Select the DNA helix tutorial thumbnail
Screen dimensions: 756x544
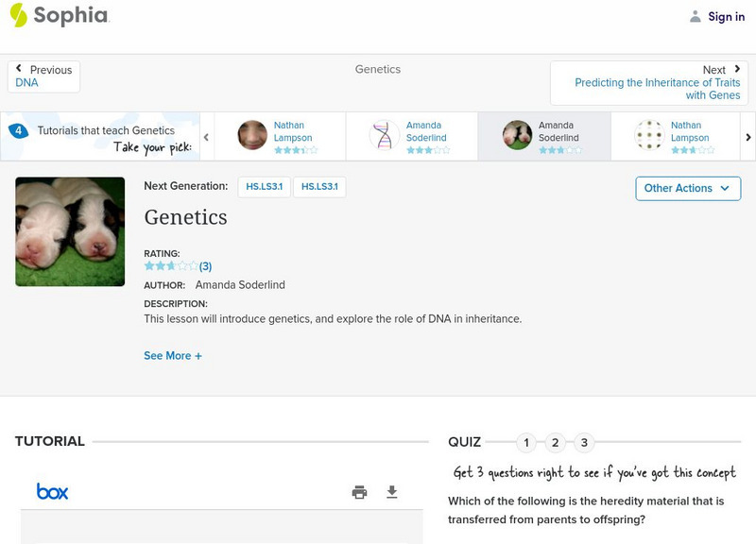[385, 136]
